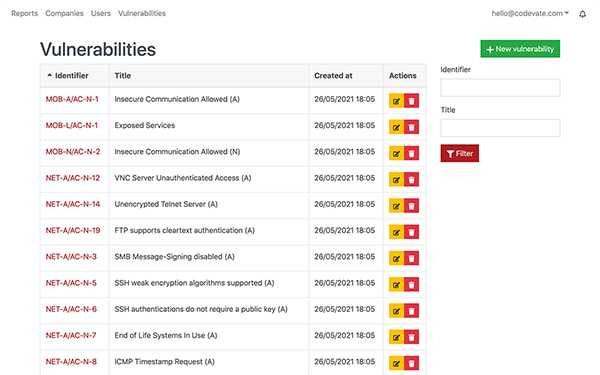This screenshot has width=600, height=375.
Task: Open the notifications bell
Action: click(x=582, y=14)
